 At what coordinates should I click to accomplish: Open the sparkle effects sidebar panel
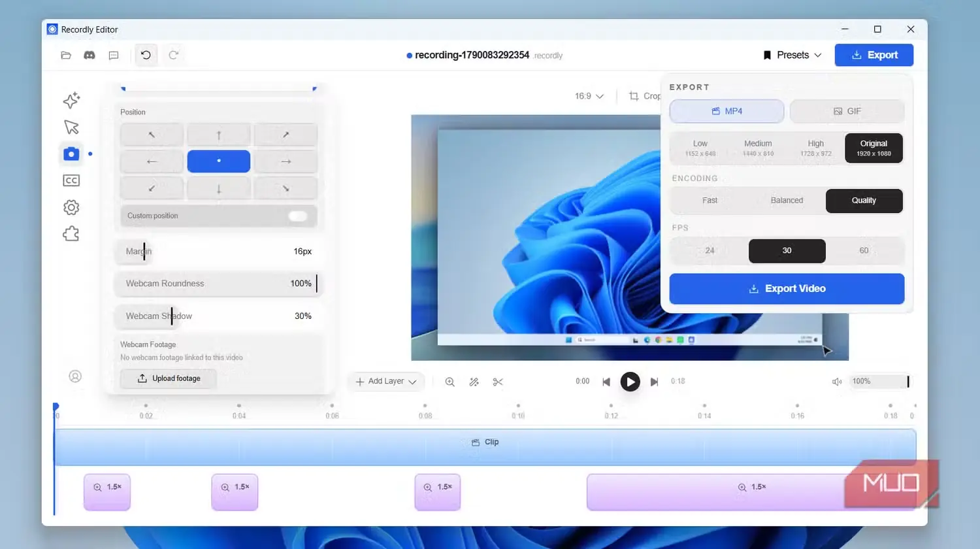71,100
